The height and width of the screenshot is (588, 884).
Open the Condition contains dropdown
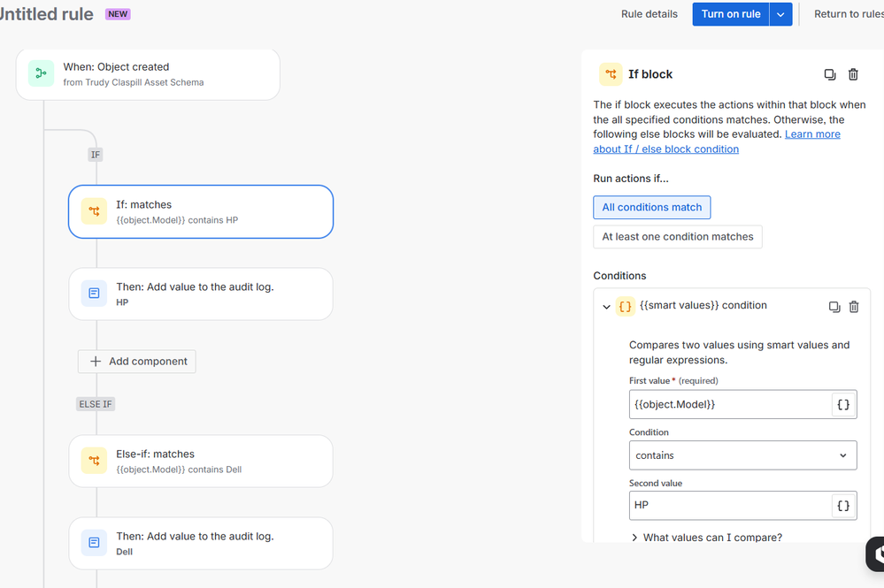[x=742, y=455]
